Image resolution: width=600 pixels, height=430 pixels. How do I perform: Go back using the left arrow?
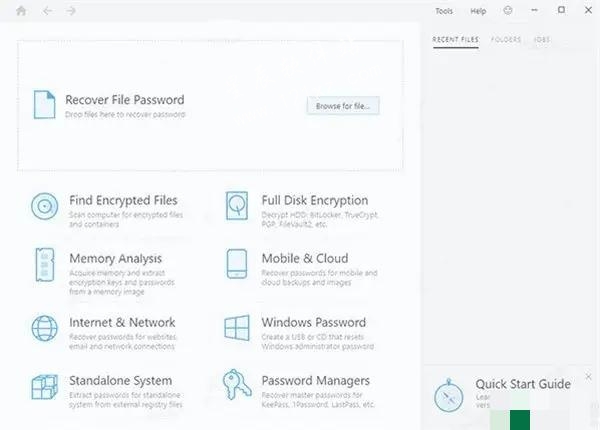point(47,11)
